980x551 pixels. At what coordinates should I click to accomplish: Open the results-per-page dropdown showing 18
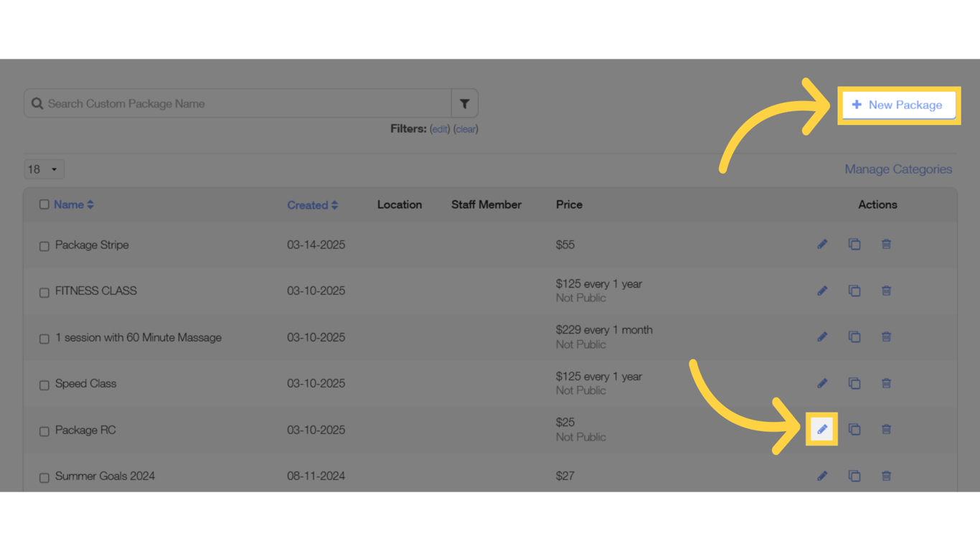44,169
